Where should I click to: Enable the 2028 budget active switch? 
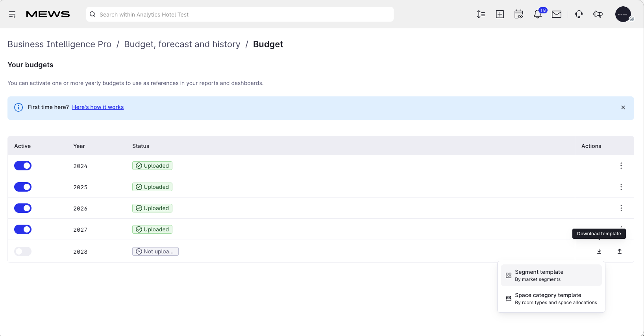tap(23, 251)
